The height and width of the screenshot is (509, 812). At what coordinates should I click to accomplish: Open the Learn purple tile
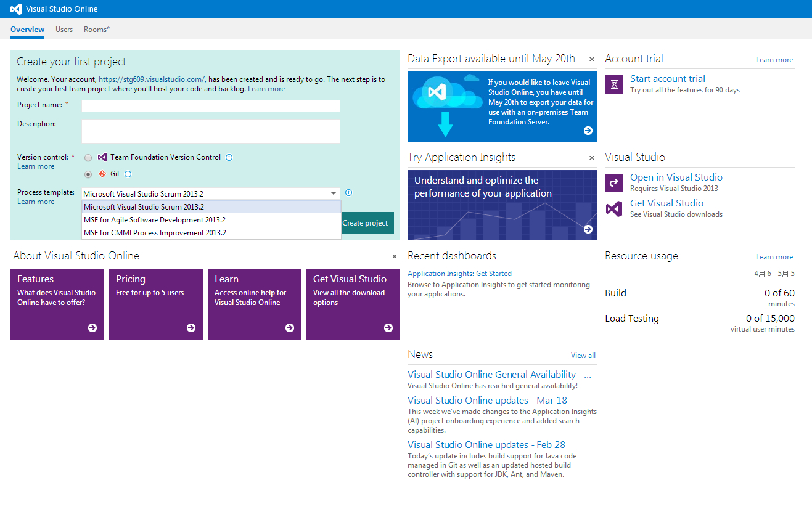255,304
